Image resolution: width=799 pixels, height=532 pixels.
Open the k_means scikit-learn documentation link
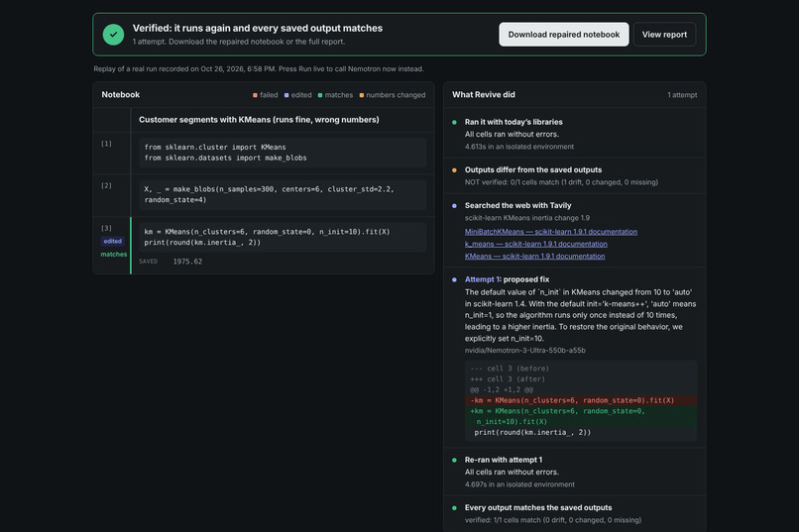536,244
